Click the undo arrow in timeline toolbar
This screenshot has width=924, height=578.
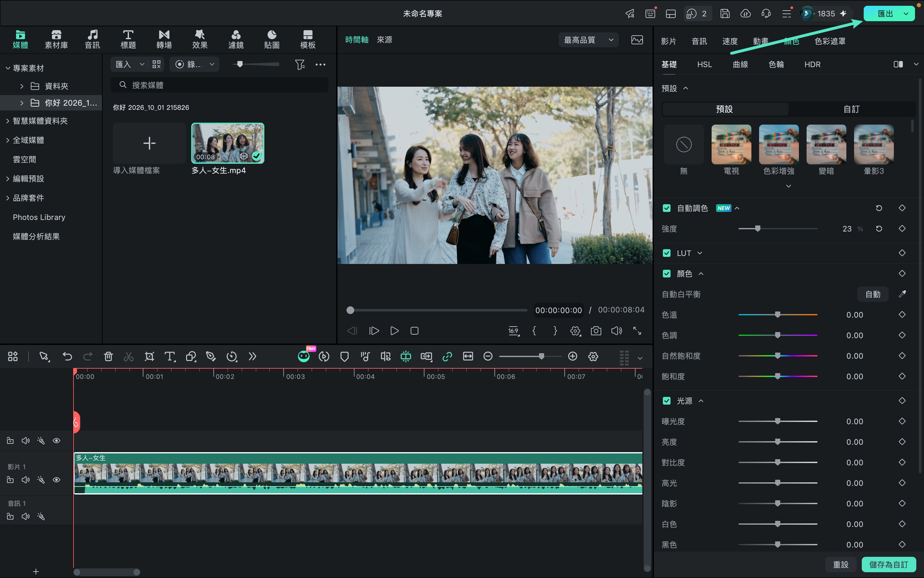click(67, 356)
